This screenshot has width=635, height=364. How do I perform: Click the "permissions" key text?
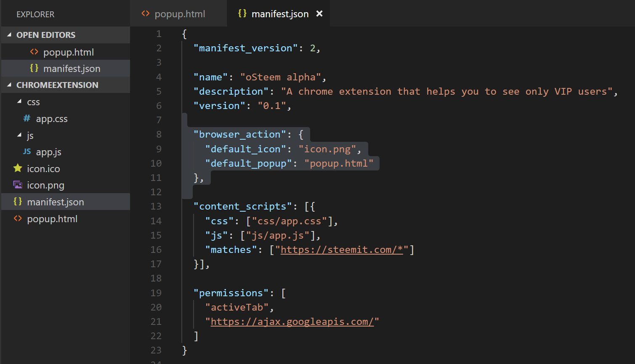point(231,293)
